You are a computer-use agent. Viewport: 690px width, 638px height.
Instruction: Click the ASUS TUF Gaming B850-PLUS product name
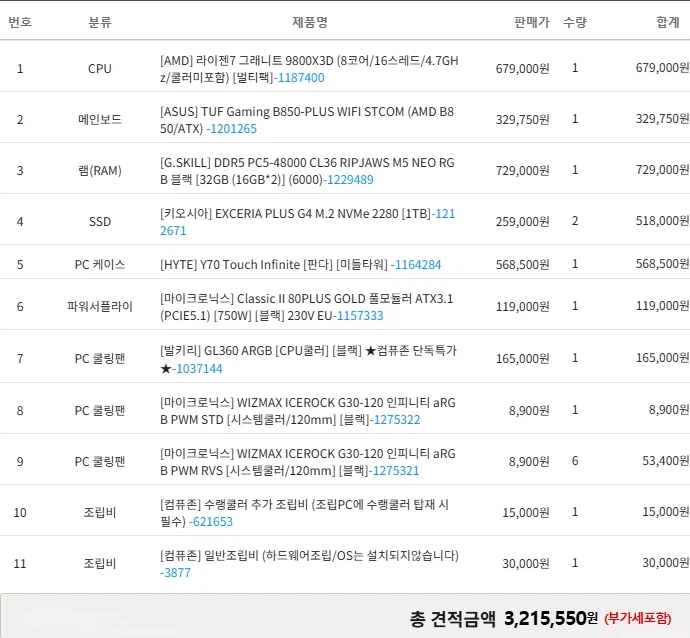(307, 120)
